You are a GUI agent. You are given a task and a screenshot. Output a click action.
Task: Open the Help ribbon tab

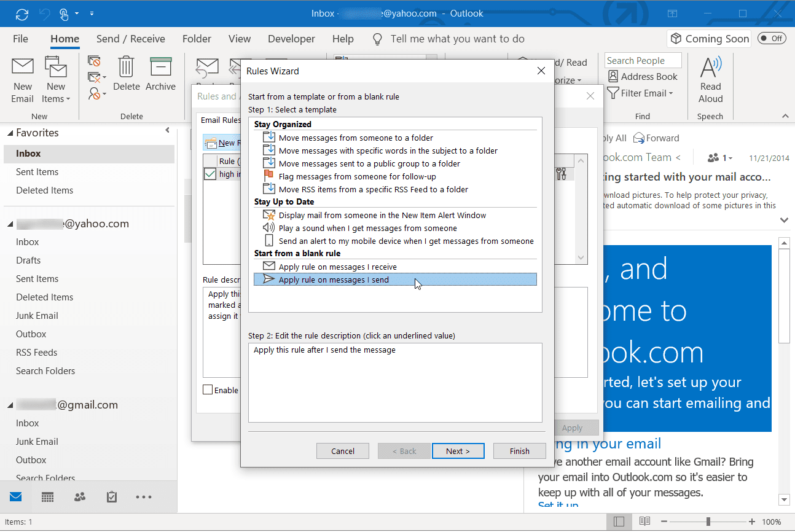coord(343,39)
